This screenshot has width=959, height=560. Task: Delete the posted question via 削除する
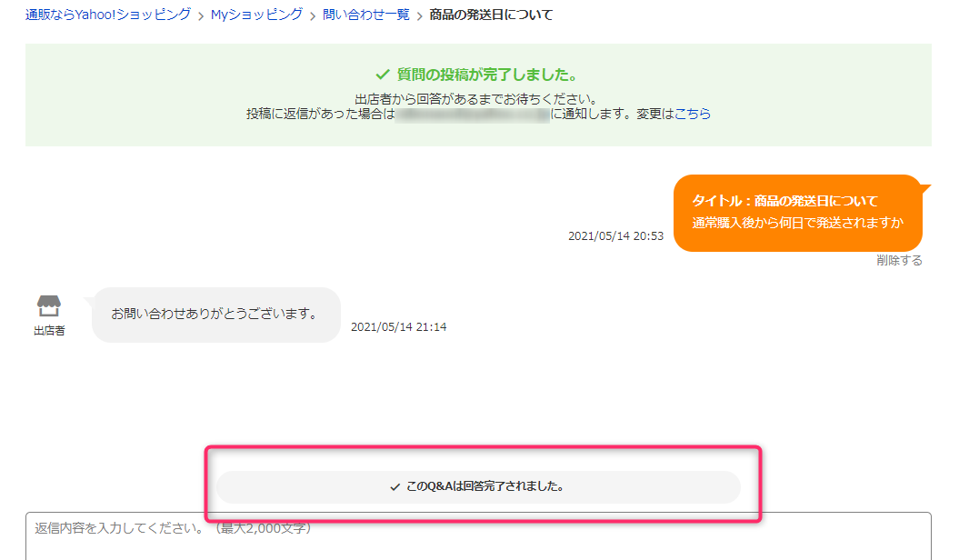coord(899,261)
